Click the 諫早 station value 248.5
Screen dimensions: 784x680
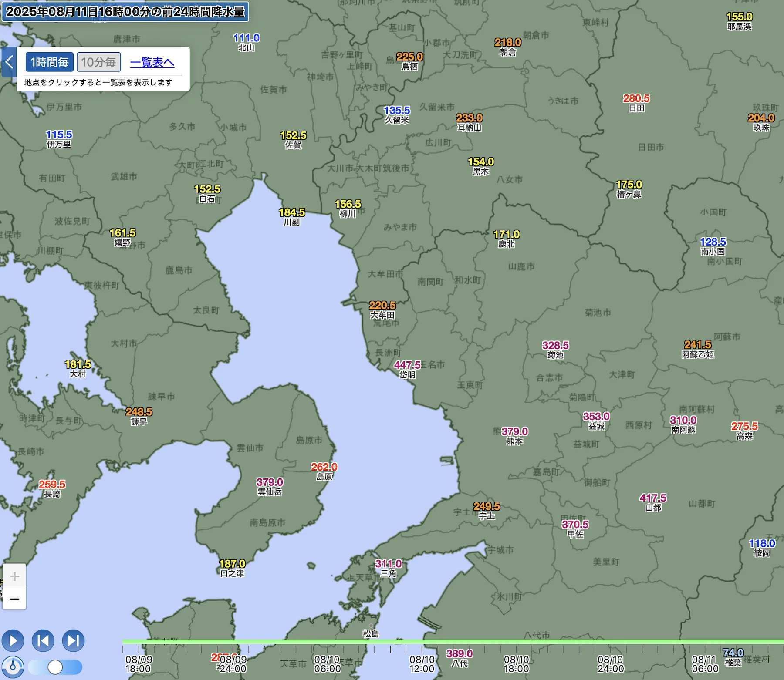tap(139, 412)
